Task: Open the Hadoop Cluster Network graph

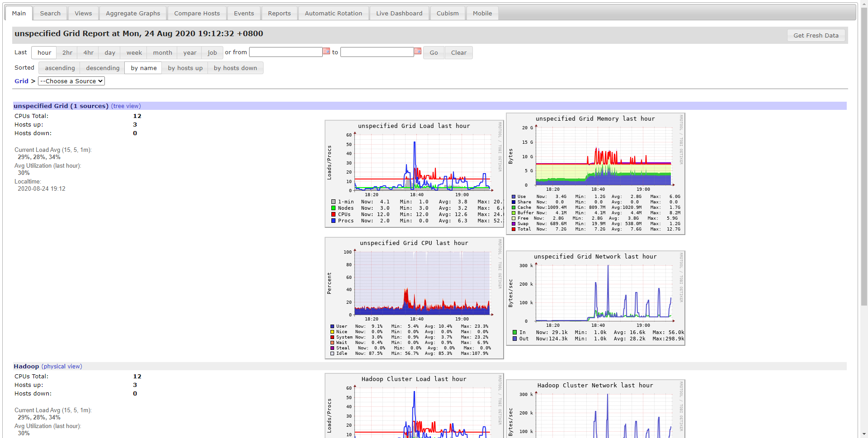Action: point(595,409)
